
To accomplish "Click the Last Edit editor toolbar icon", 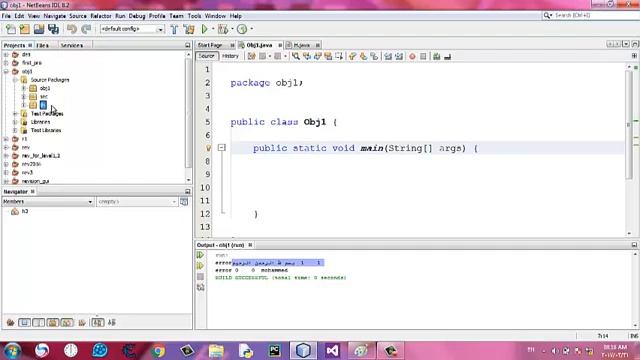I will (251, 56).
